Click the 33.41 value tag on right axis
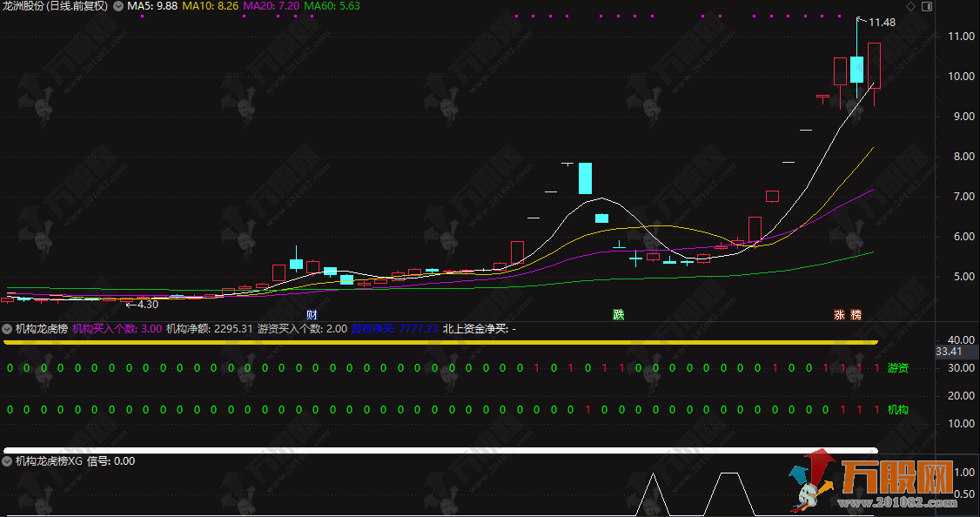The width and height of the screenshot is (980, 517). pyautogui.click(x=948, y=352)
